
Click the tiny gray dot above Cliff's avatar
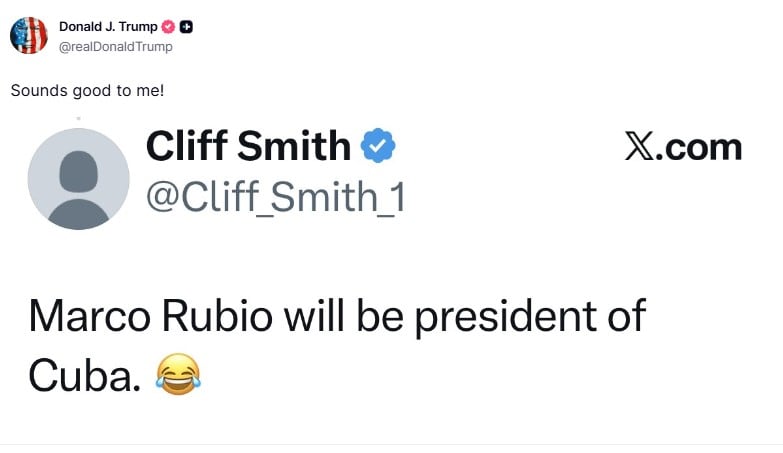tap(78, 118)
